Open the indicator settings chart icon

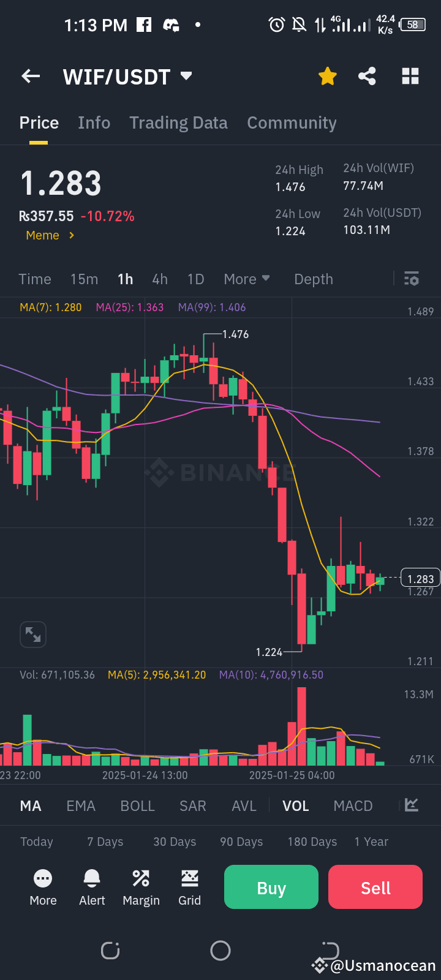[x=412, y=805]
